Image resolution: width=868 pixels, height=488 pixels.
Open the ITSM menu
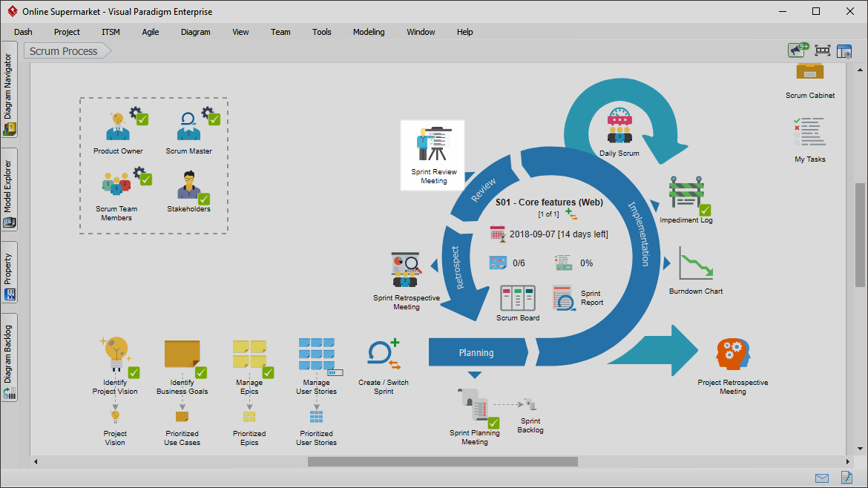(x=111, y=32)
